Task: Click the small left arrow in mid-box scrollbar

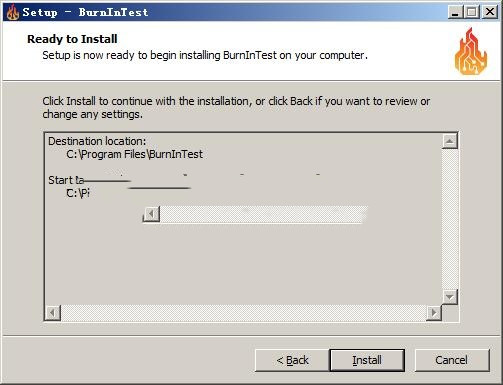Action: [152, 214]
